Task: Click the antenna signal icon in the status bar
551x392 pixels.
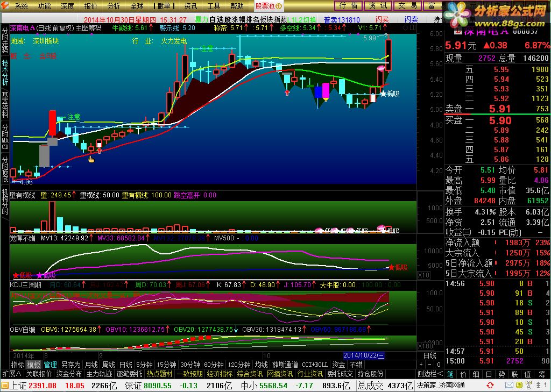Action: point(527,386)
